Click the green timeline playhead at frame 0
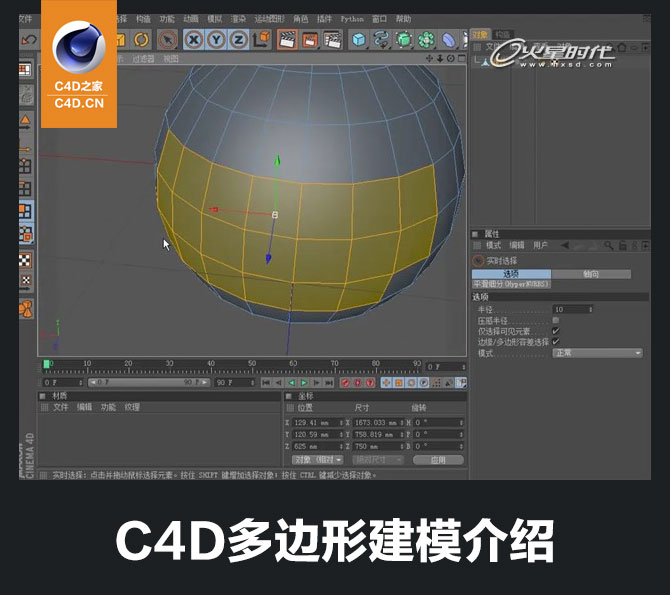Image resolution: width=670 pixels, height=595 pixels. pyautogui.click(x=47, y=364)
